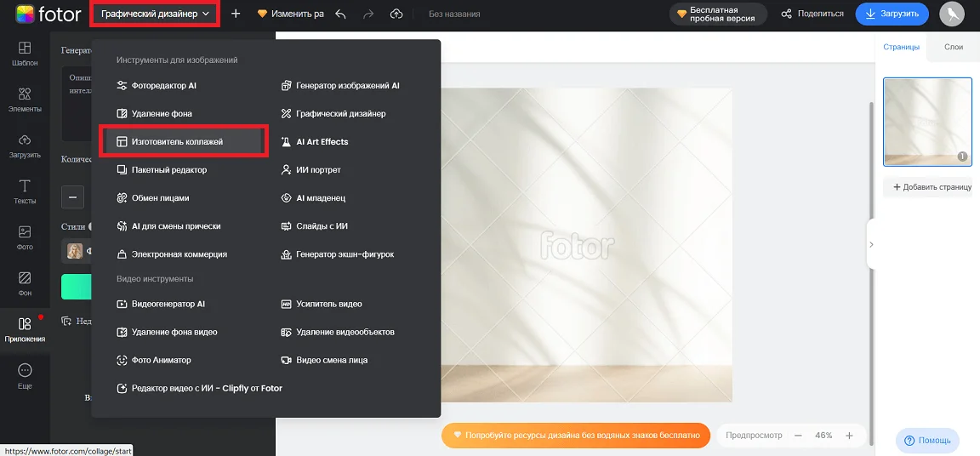Click Изменить размер with diamond icon
This screenshot has height=456, width=980.
point(291,14)
